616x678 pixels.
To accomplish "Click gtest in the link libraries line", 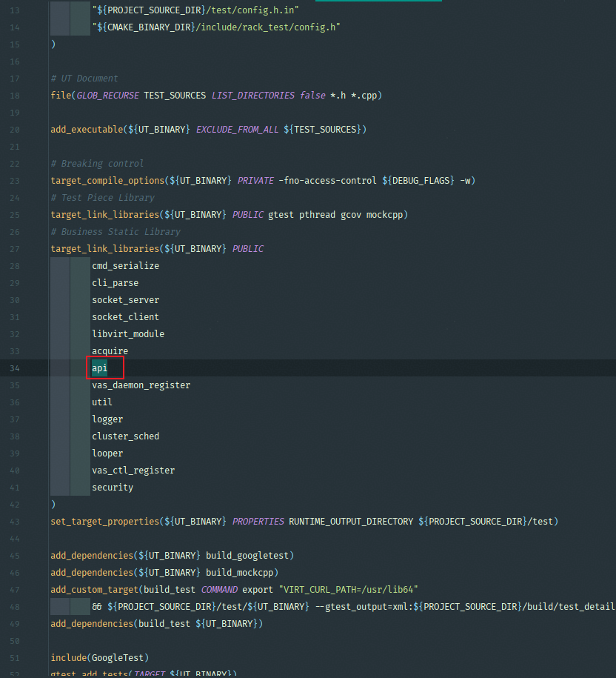I will pyautogui.click(x=281, y=215).
